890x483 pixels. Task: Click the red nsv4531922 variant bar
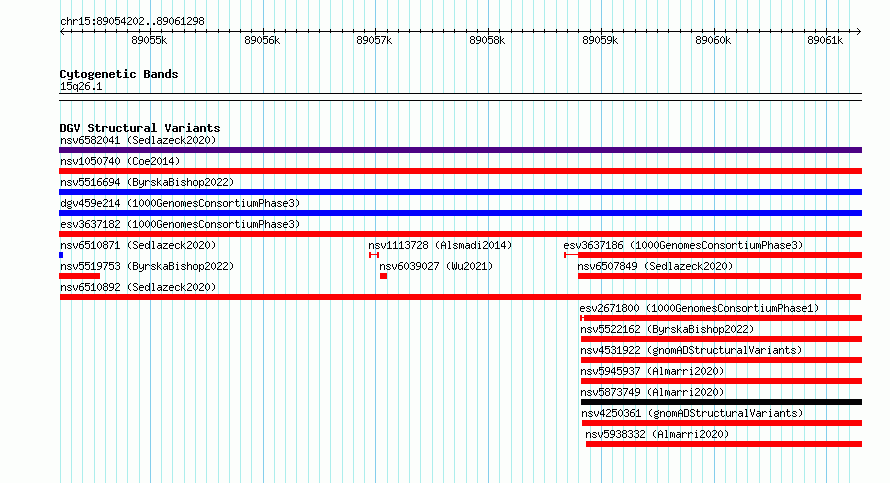point(721,360)
